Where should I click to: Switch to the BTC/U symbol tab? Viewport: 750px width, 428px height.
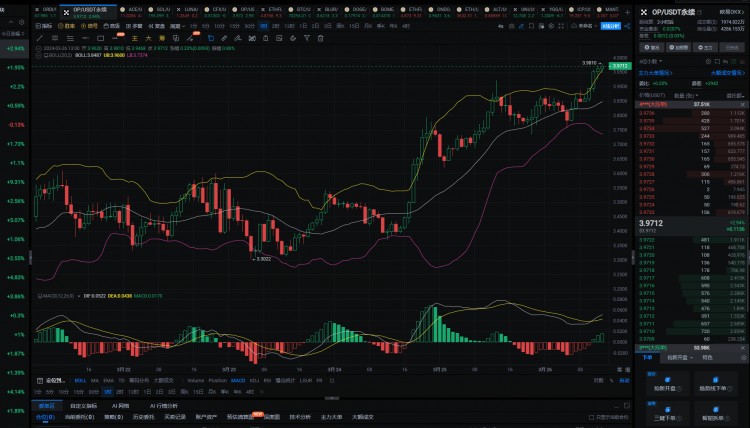point(299,12)
